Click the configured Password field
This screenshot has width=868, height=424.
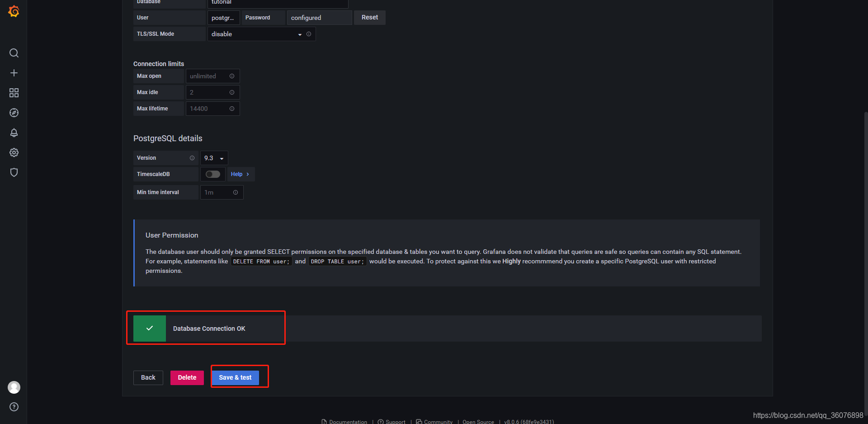coord(319,18)
